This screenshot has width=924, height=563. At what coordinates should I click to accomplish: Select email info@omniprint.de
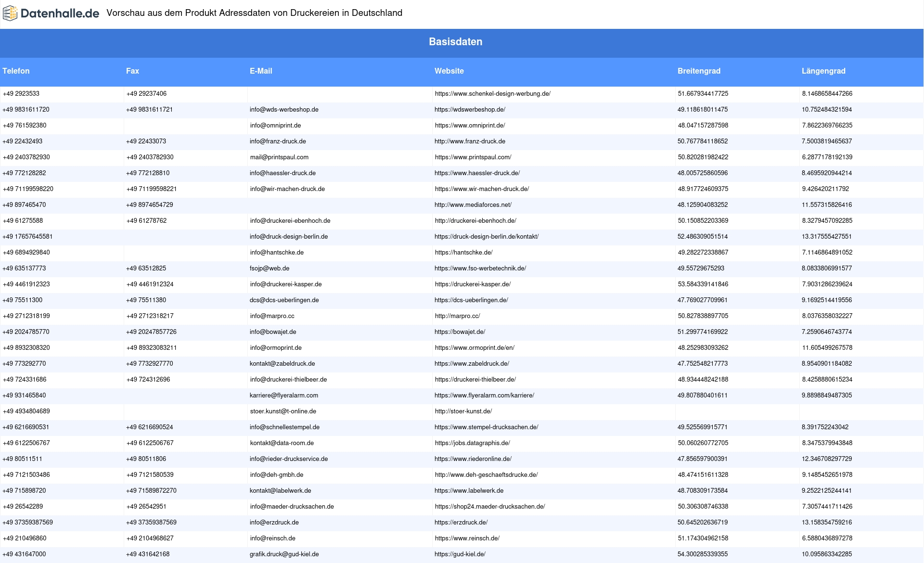pyautogui.click(x=275, y=126)
